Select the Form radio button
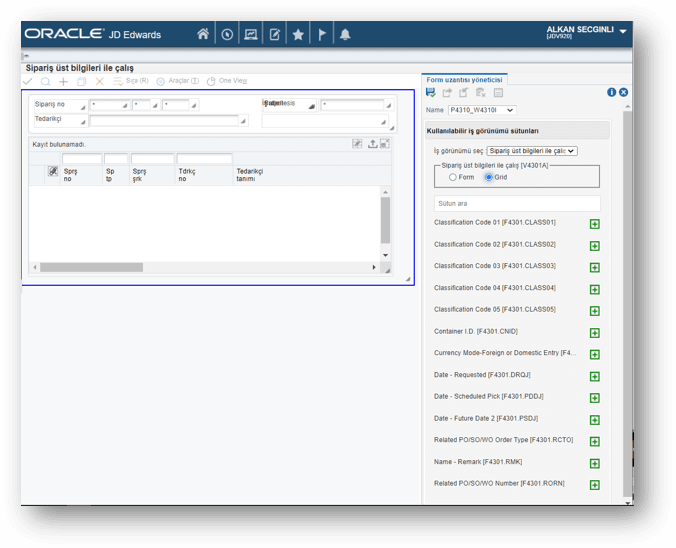This screenshot has width=676, height=548. (x=452, y=177)
